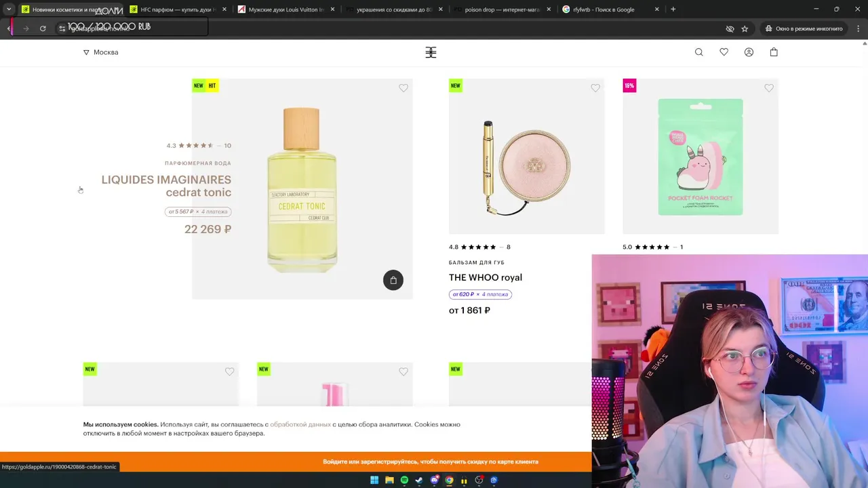Close the HFC парфюм tab
This screenshot has height=488, width=868.
click(x=224, y=9)
